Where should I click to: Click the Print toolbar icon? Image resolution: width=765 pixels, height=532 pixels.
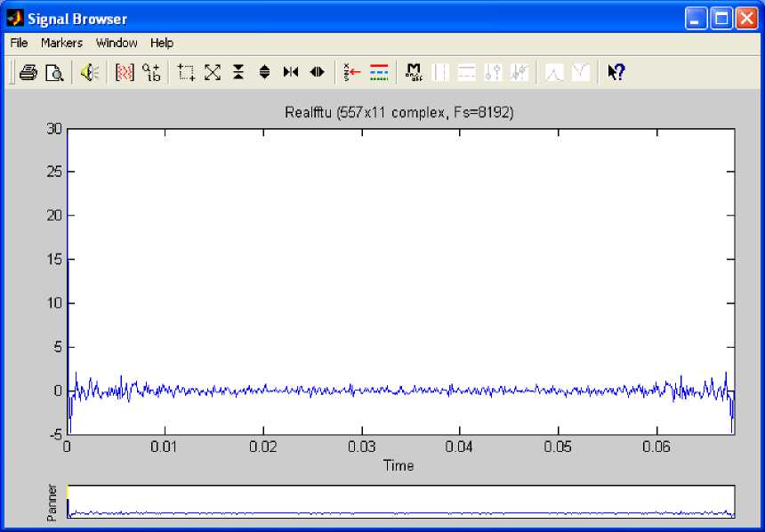coord(28,73)
